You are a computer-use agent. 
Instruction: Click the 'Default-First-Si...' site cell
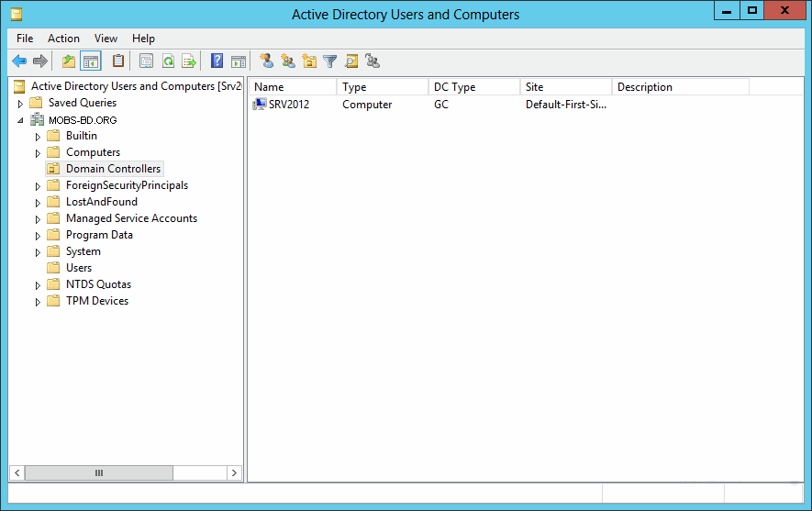tap(566, 105)
